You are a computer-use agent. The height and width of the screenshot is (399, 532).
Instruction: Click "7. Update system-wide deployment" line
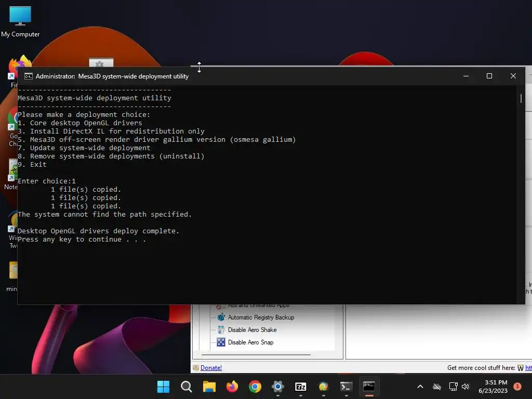(x=84, y=148)
